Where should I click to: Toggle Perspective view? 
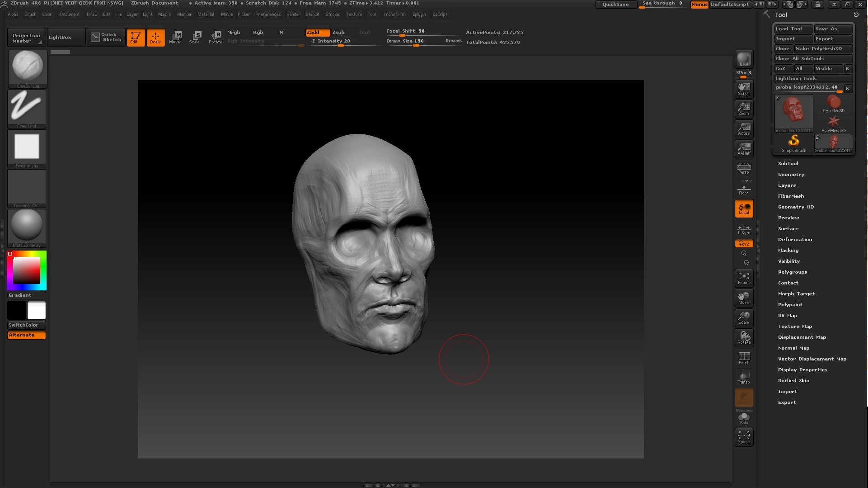click(744, 168)
